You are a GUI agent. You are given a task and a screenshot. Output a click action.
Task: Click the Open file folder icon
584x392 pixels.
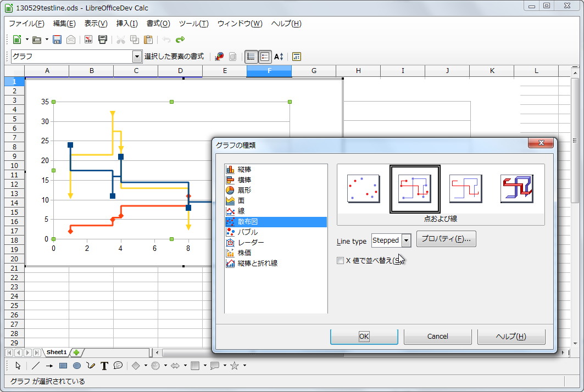click(x=36, y=40)
